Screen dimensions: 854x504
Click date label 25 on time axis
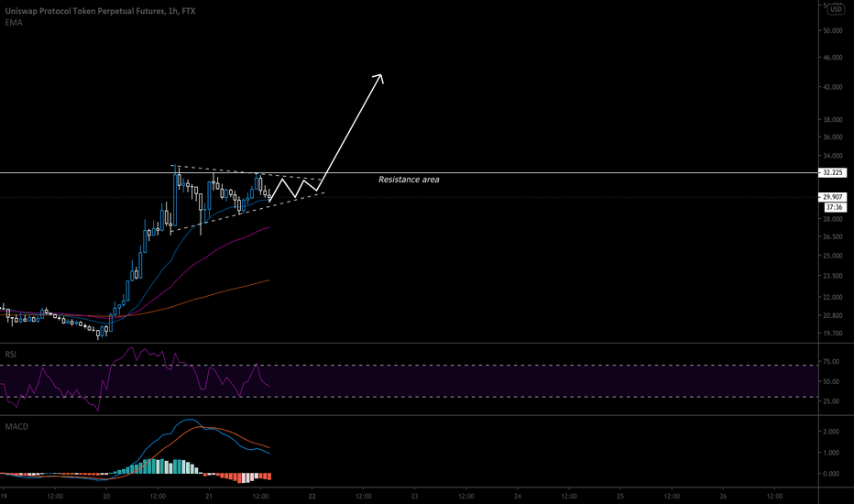coord(620,496)
